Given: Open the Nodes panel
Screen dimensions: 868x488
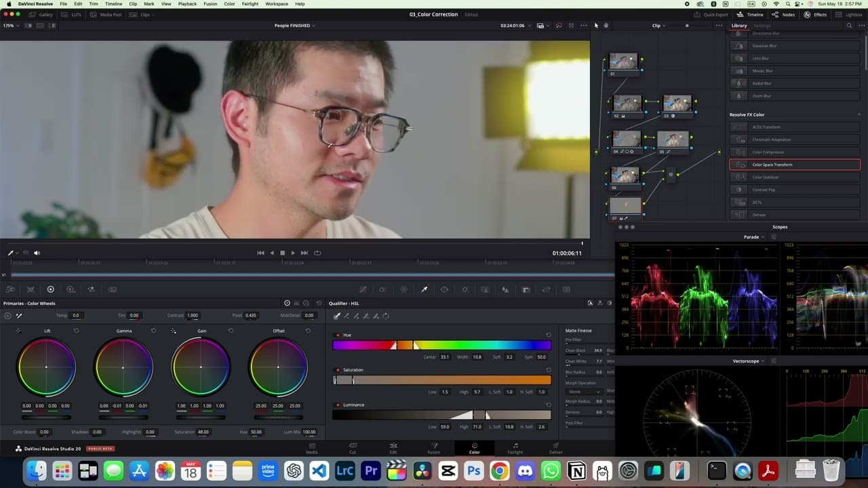Looking at the screenshot, I should point(782,14).
